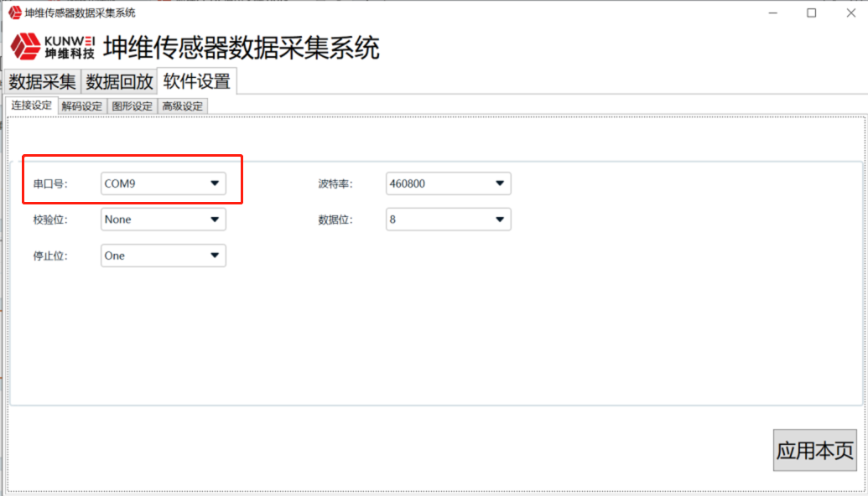Select the 连接设定 sub-tab
This screenshot has width=868, height=496.
(32, 106)
